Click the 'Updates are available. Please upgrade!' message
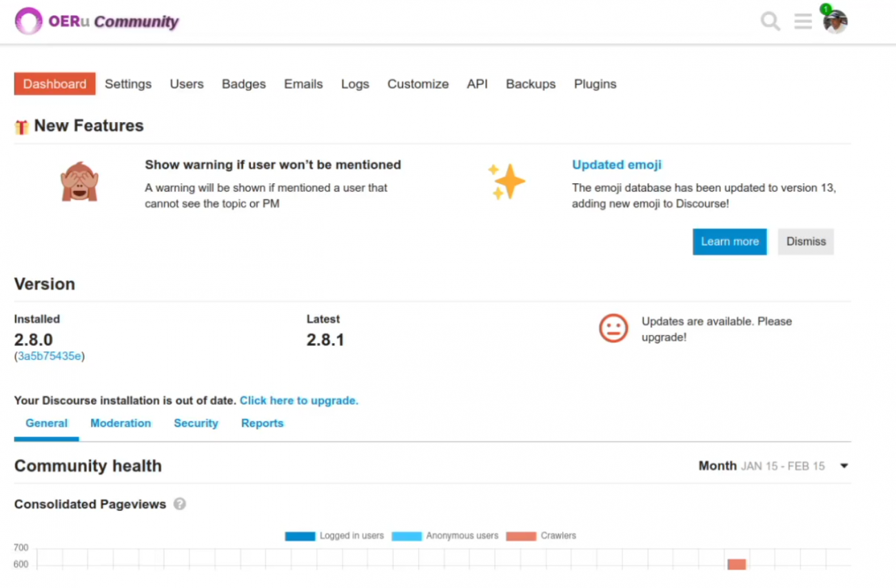Screen dimensions: 896x588 [x=717, y=329]
